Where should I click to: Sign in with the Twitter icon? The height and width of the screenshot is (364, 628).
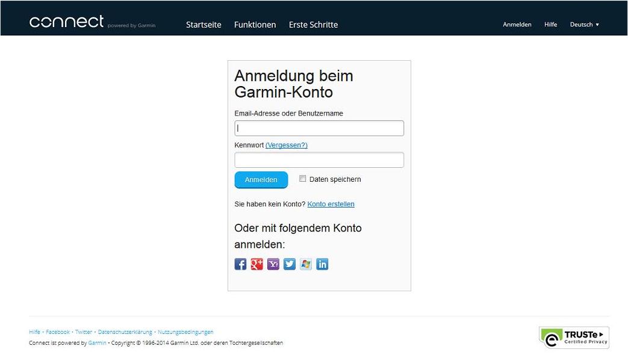[x=290, y=264]
